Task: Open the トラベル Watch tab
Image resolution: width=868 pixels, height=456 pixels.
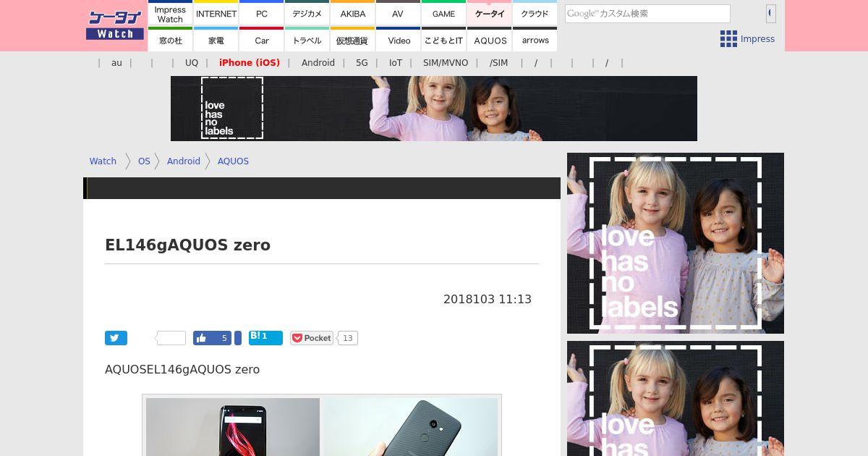Action: 307,40
